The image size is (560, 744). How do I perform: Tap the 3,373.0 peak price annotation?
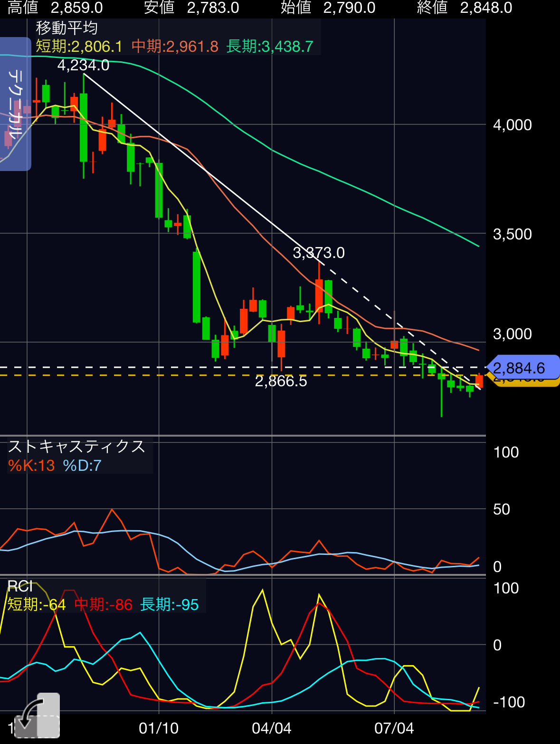point(319,253)
